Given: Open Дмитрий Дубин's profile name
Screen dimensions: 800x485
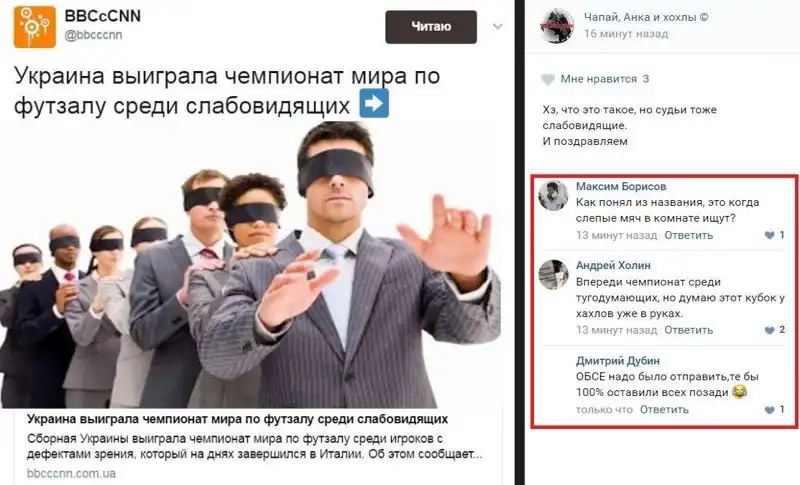Looking at the screenshot, I should (x=618, y=361).
